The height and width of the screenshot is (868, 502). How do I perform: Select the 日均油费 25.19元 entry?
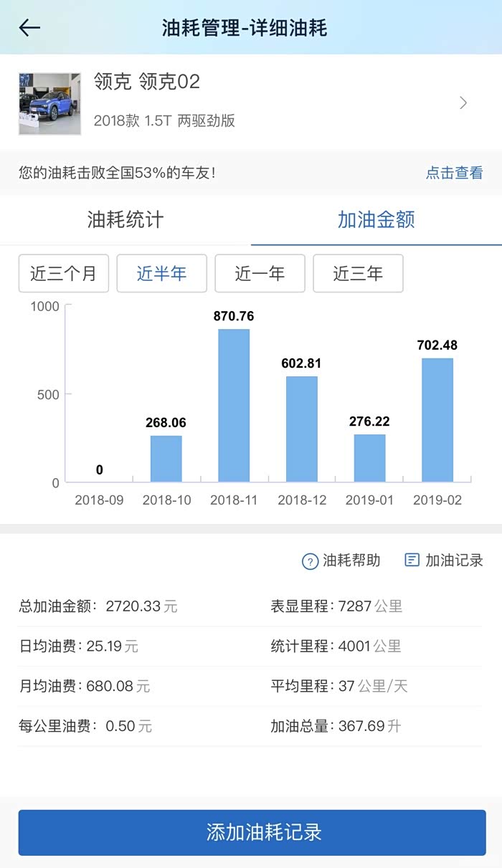click(78, 647)
